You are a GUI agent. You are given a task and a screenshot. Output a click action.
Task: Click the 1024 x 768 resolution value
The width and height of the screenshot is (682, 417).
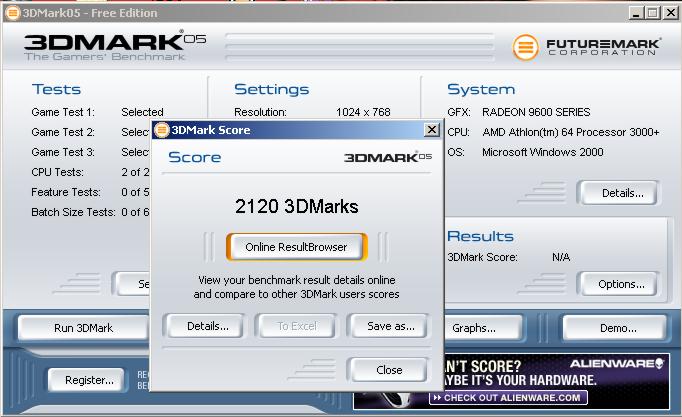pyautogui.click(x=363, y=112)
